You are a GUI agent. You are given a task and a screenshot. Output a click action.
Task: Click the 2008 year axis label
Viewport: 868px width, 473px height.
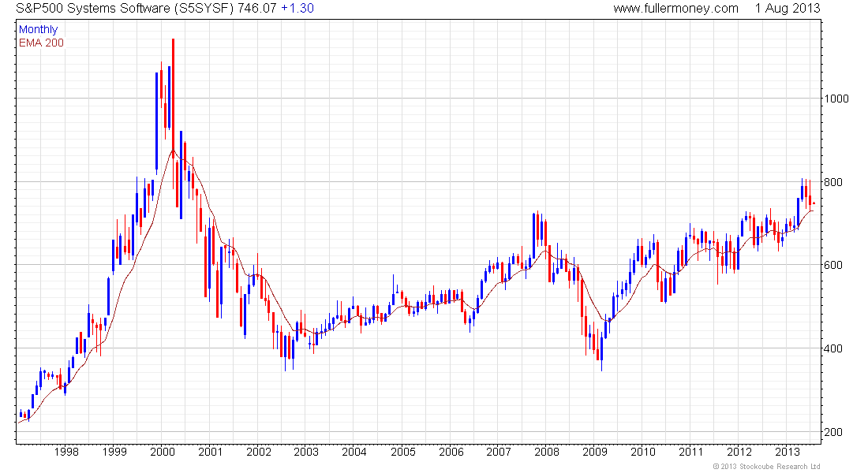(x=547, y=452)
